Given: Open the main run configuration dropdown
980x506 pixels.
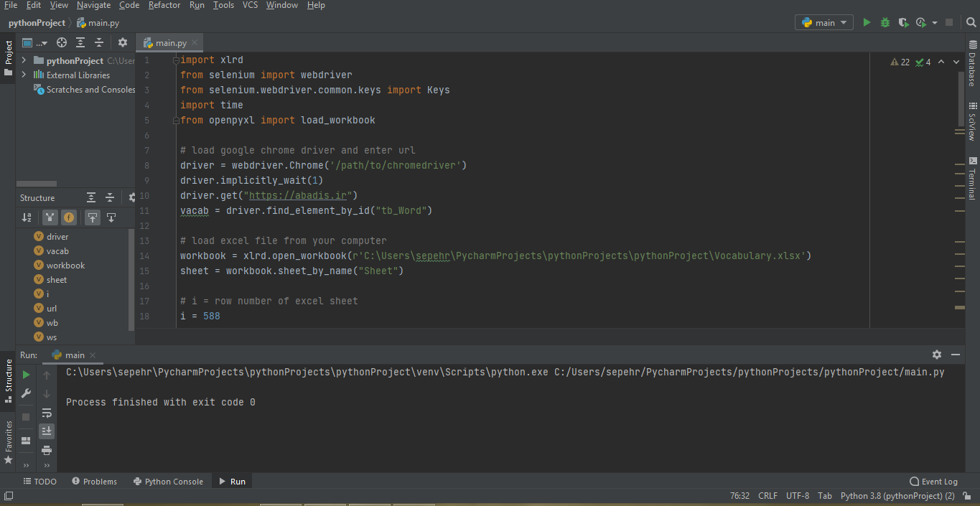Looking at the screenshot, I should [x=824, y=23].
